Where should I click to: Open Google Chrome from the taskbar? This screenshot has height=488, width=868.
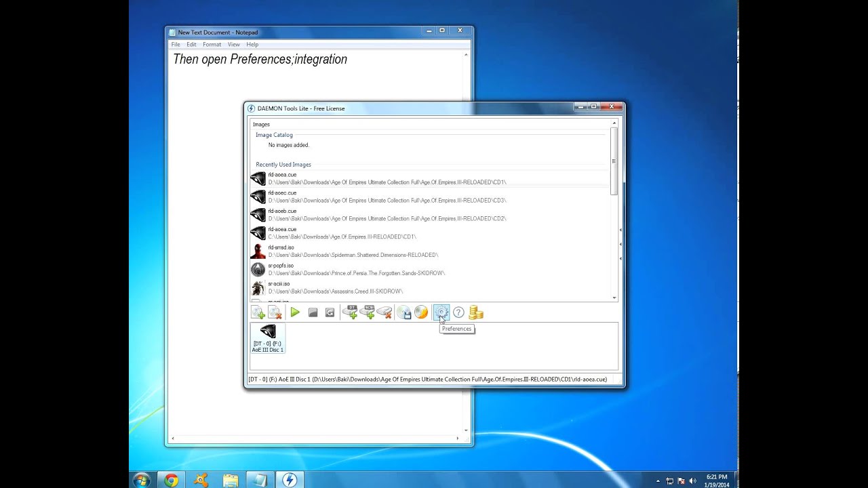171,480
